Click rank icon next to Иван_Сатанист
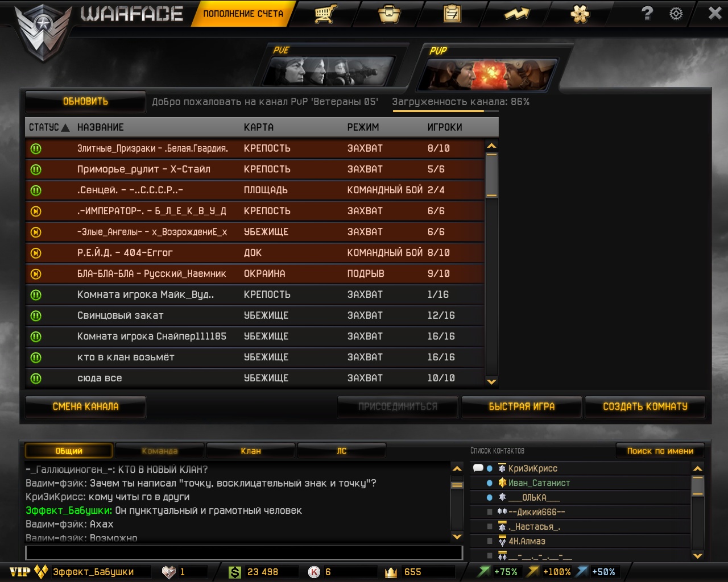Screen dimensions: 728x582 (502, 483)
